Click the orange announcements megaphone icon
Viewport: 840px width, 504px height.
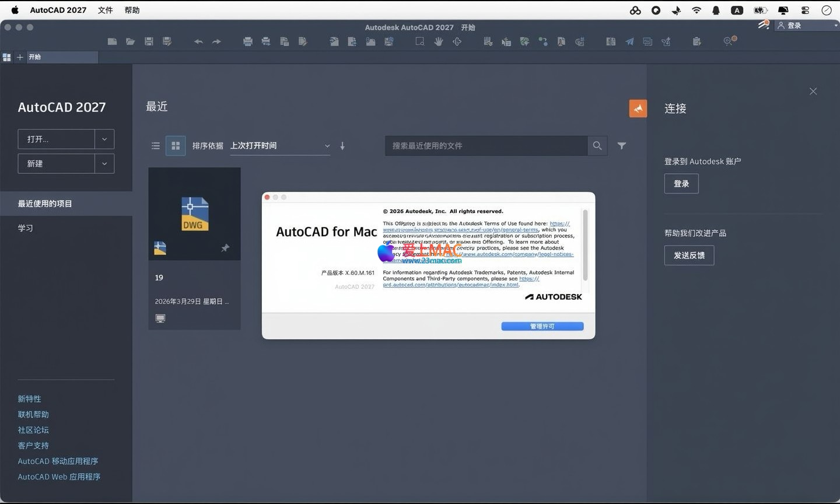(638, 108)
